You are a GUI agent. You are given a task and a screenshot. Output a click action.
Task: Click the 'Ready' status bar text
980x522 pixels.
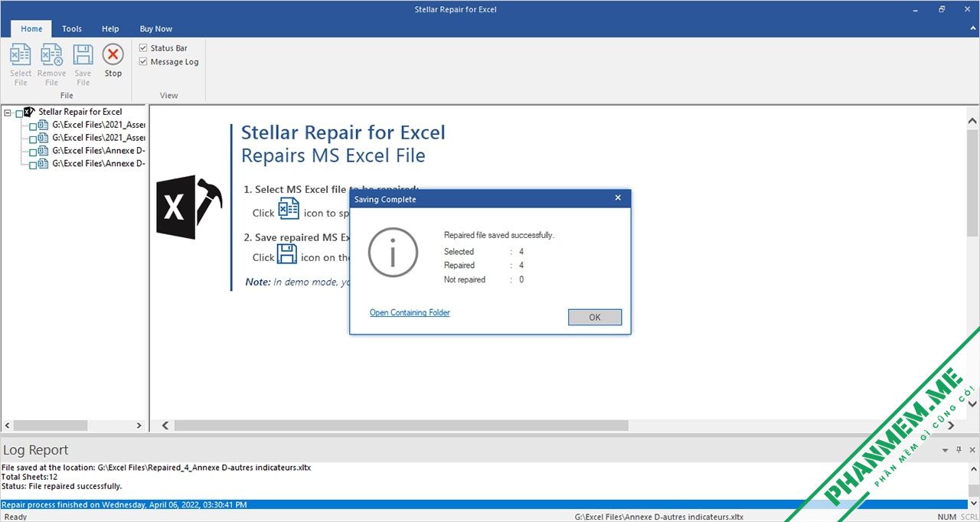[x=15, y=517]
